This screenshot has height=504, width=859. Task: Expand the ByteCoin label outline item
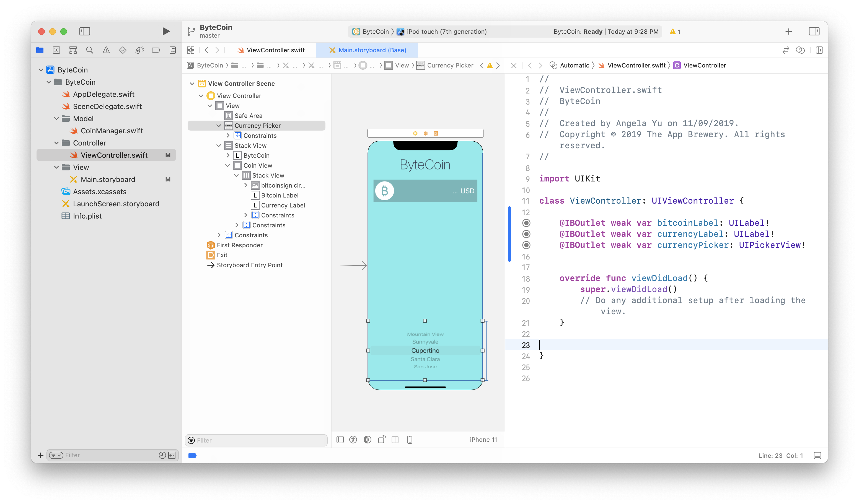[x=228, y=155]
